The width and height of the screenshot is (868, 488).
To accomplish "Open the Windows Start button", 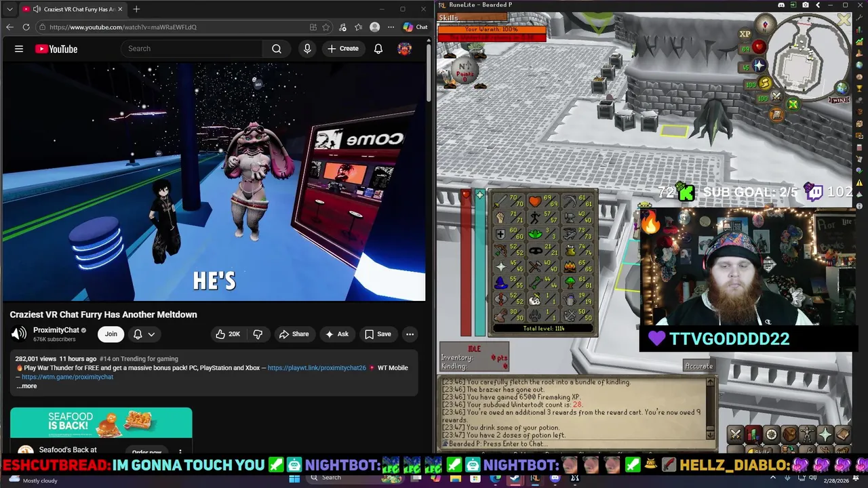I will click(x=294, y=478).
